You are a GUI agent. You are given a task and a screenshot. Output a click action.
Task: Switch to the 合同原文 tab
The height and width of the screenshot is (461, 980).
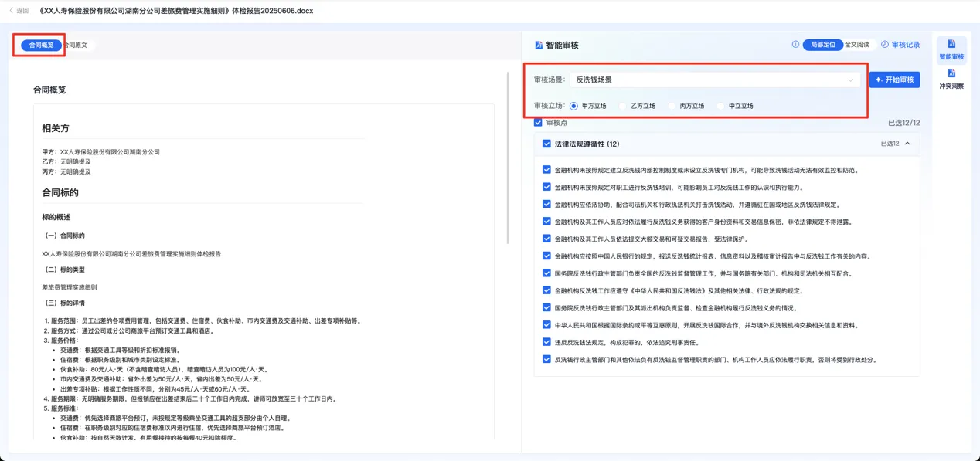pyautogui.click(x=76, y=46)
